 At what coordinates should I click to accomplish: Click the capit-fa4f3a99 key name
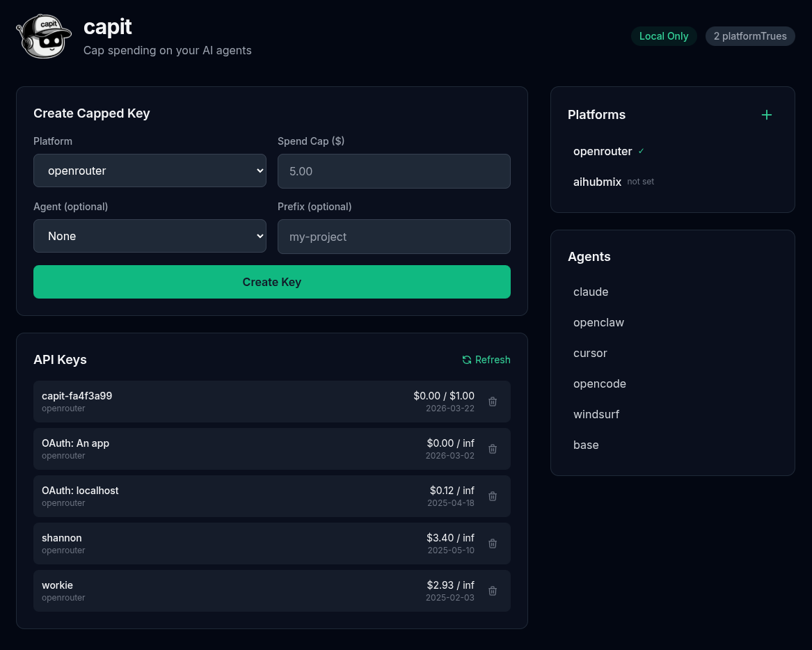77,396
